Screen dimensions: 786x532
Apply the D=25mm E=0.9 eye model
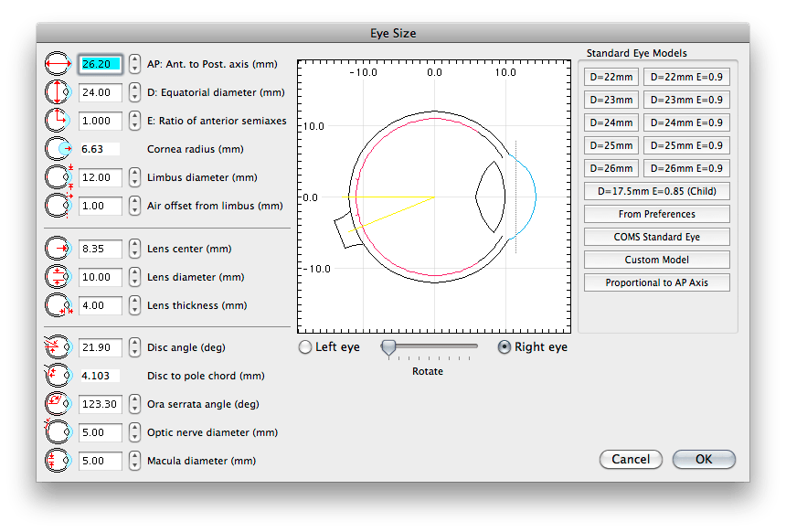pos(686,145)
